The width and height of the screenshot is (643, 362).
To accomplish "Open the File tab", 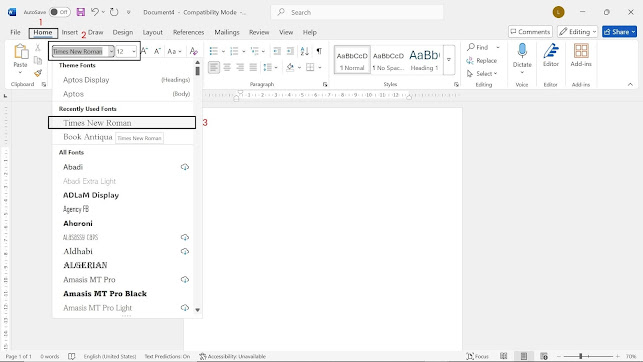I will 16,32.
